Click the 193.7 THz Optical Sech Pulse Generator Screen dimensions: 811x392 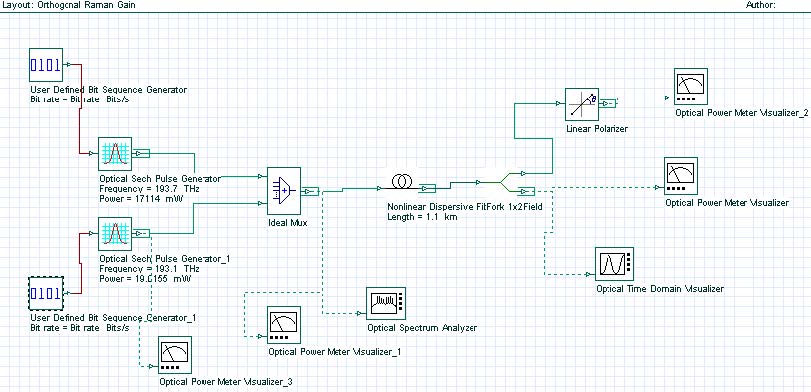coord(115,154)
